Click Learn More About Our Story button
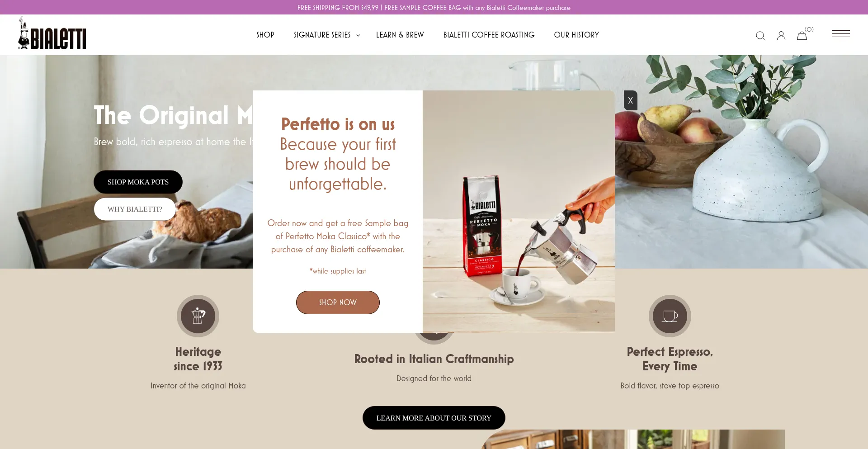Screen dimensions: 868x449 tap(434, 418)
